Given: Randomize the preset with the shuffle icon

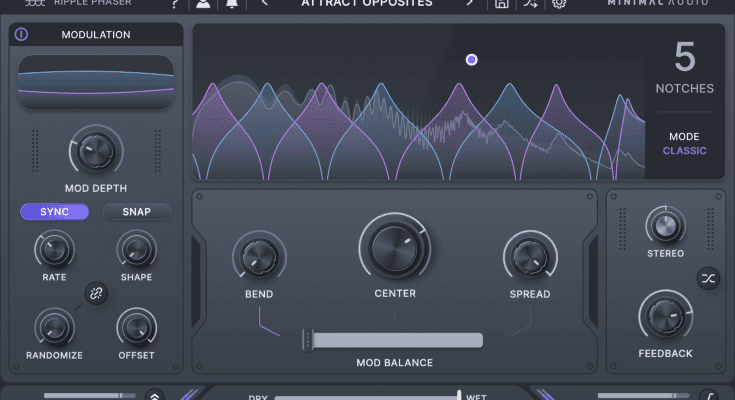Looking at the screenshot, I should (530, 4).
